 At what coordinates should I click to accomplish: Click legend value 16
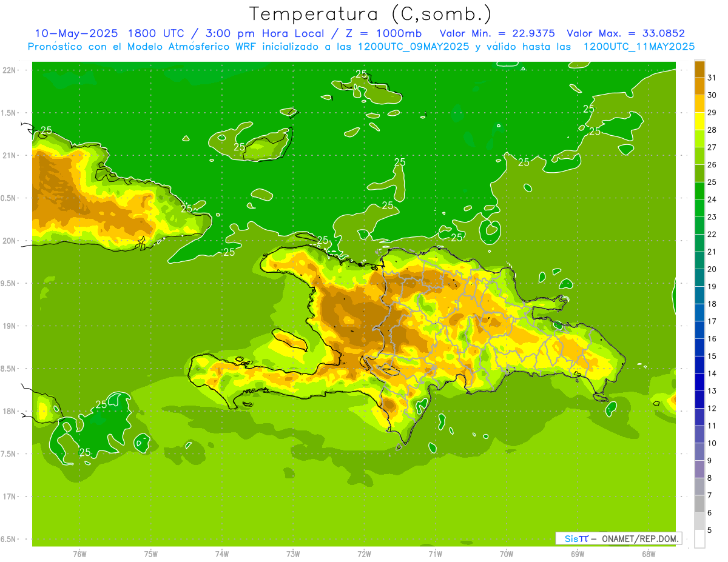point(712,339)
